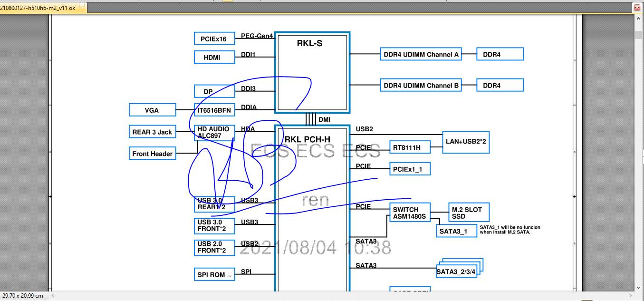The height and width of the screenshot is (301, 644).
Task: Click the vertical scrollbar thumb
Action: click(639, 35)
